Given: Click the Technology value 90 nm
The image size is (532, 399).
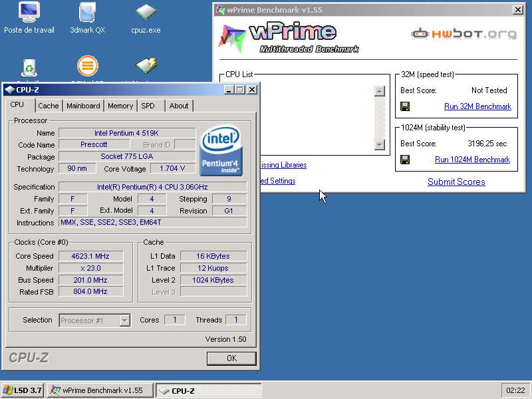Looking at the screenshot, I should 77,168.
